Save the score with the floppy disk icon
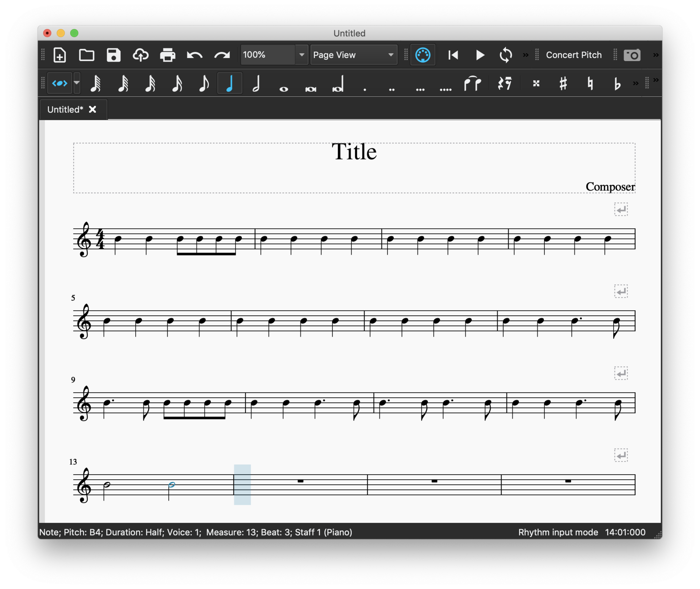 click(113, 55)
